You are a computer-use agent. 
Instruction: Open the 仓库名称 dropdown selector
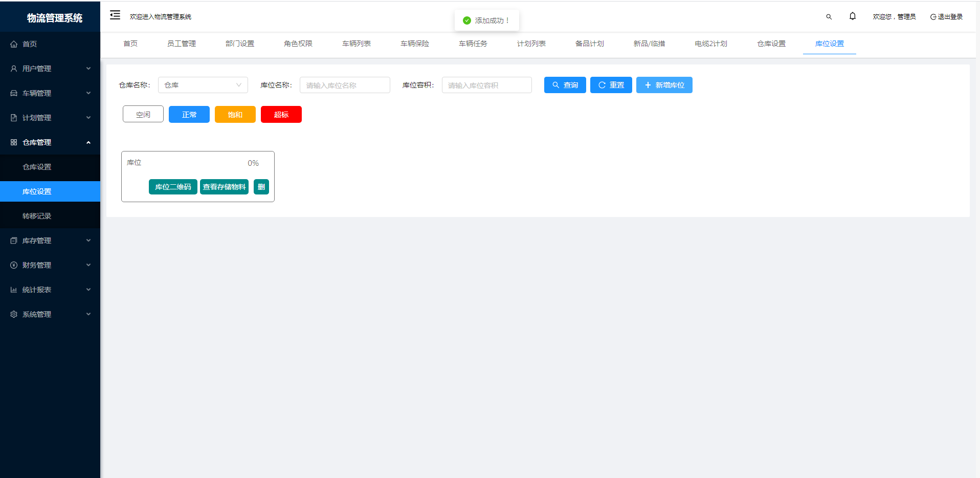[203, 85]
